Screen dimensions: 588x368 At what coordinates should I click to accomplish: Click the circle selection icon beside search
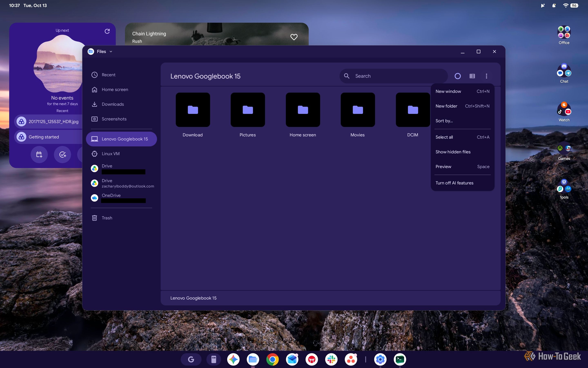point(458,76)
